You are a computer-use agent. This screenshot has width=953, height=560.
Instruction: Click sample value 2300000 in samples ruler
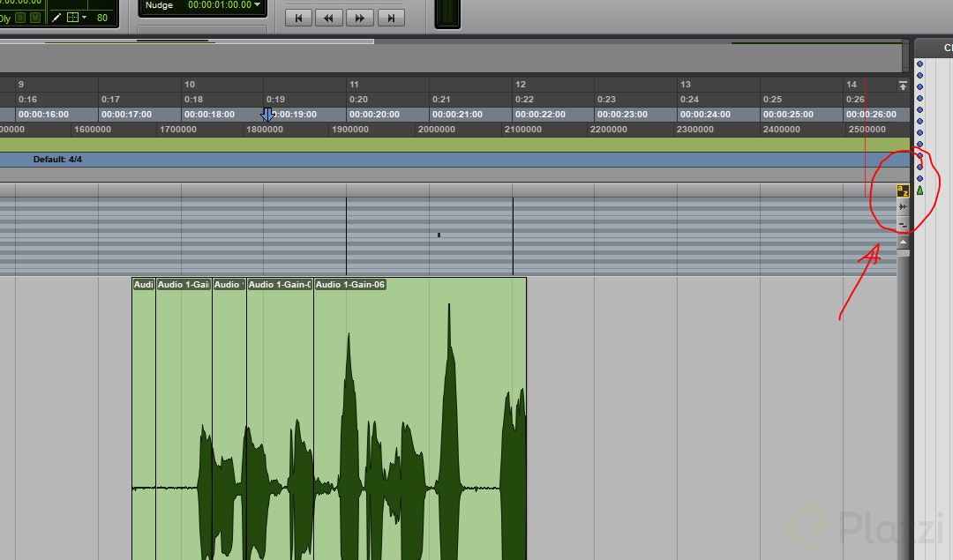695,130
